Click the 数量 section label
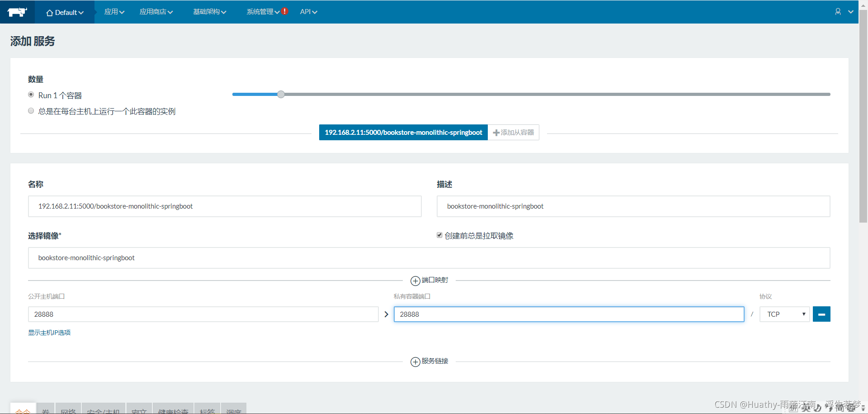This screenshot has width=868, height=414. click(36, 79)
